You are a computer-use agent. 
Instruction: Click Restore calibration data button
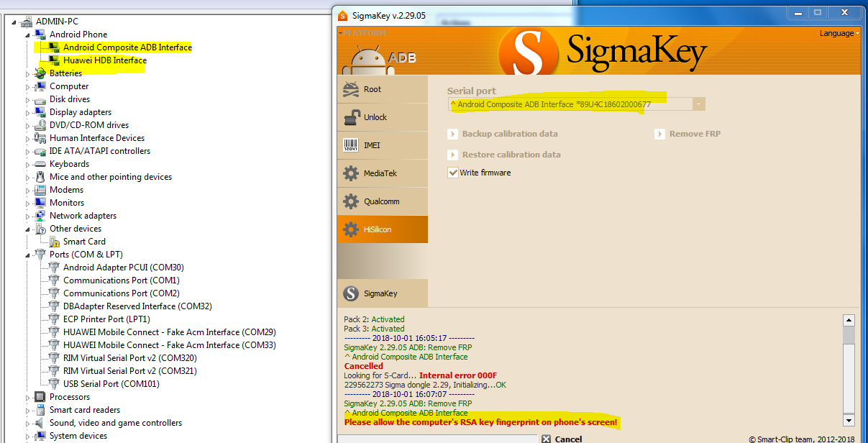(504, 155)
